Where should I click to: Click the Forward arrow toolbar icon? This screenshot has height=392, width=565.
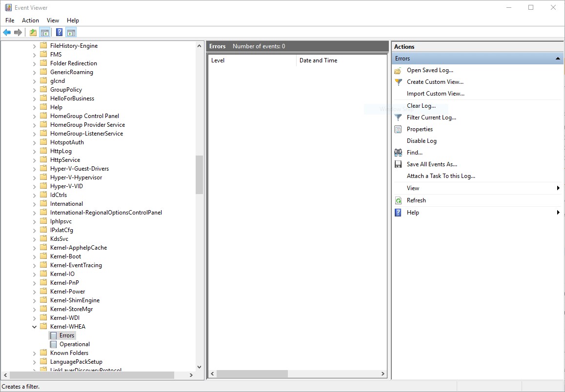click(x=18, y=32)
